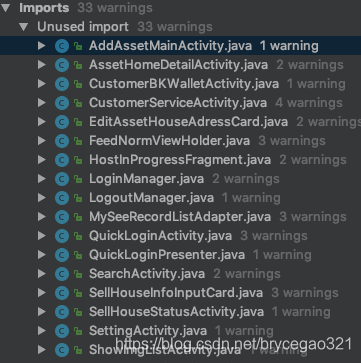This screenshot has height=363, width=361.
Task: Select QuickLoginPresenter.java file name
Action: click(x=167, y=255)
